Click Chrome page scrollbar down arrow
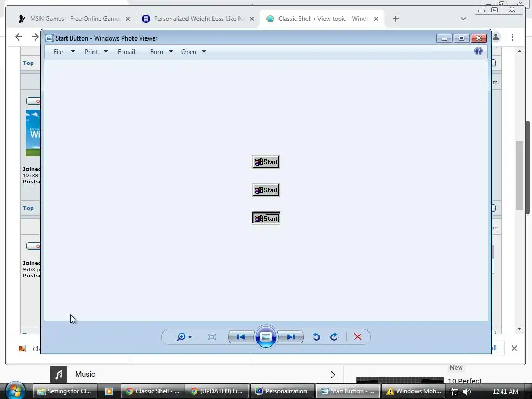The height and width of the screenshot is (399, 532). (x=519, y=328)
